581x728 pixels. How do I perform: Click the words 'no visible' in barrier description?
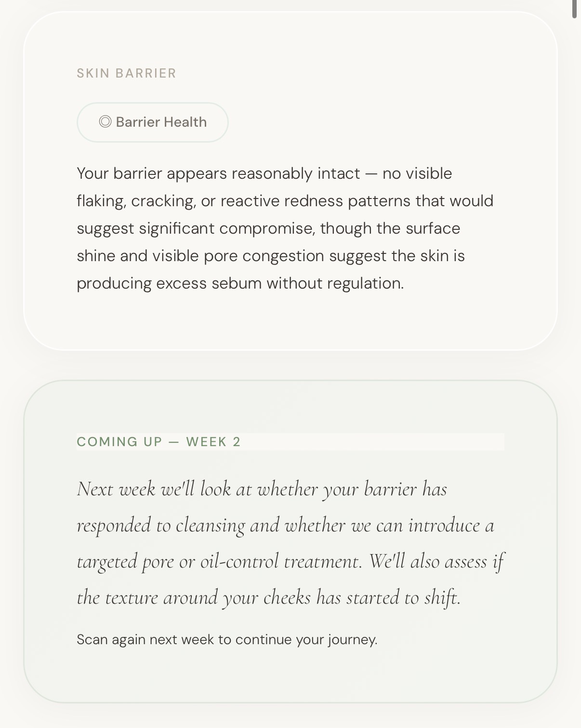coord(417,173)
